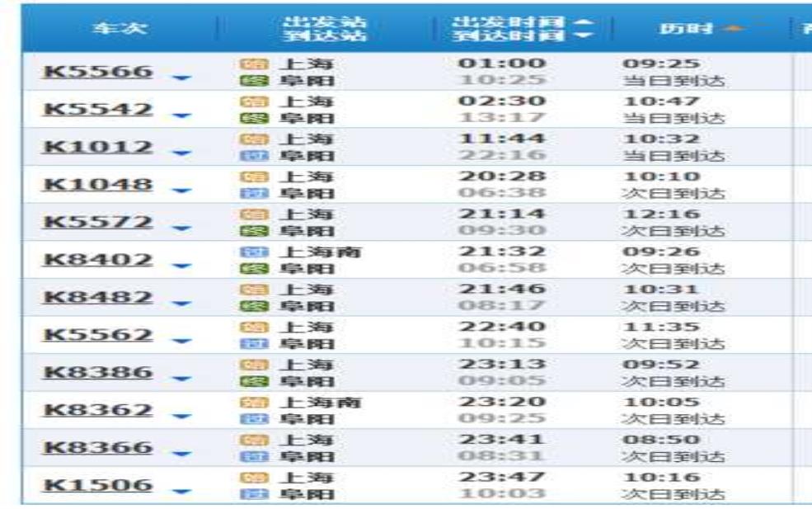Expand the arrow beside train K5562
The image size is (812, 509).
point(181,342)
